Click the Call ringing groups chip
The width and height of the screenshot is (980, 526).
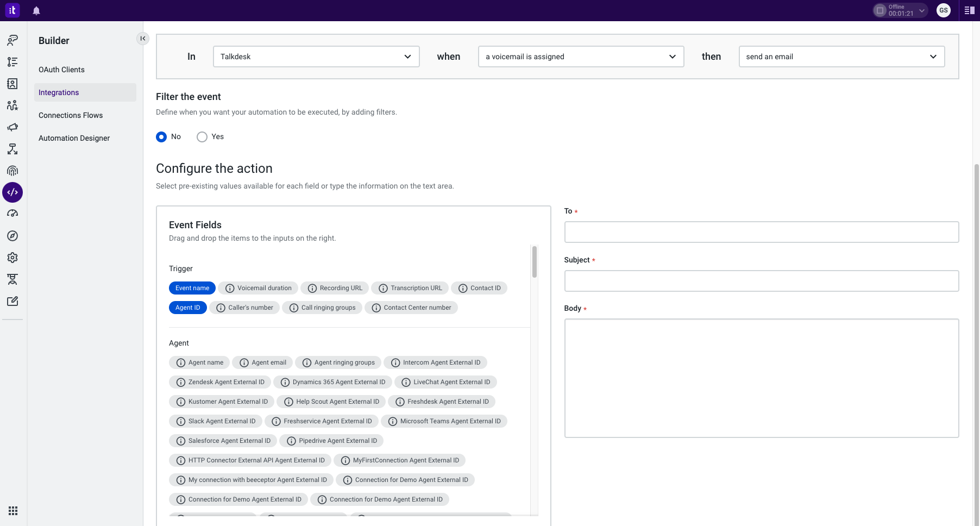point(322,308)
